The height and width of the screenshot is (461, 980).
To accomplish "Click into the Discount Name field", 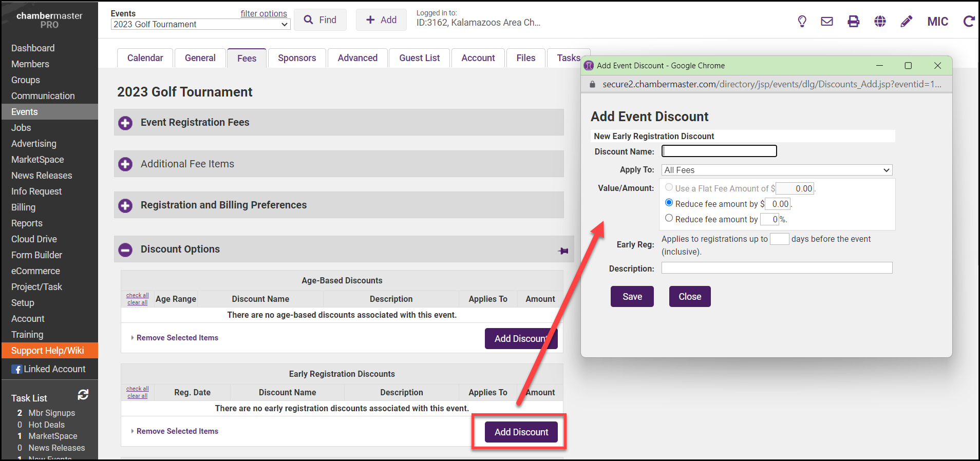I will point(719,151).
